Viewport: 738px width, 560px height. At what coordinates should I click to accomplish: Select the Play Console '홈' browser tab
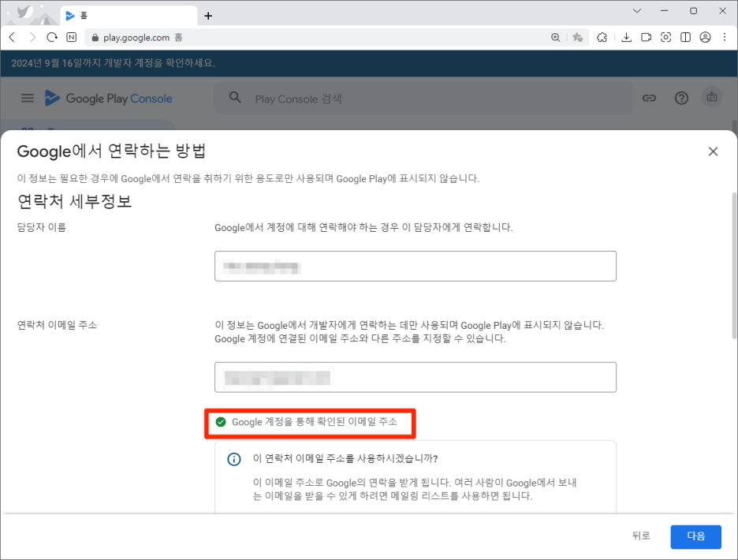129,16
